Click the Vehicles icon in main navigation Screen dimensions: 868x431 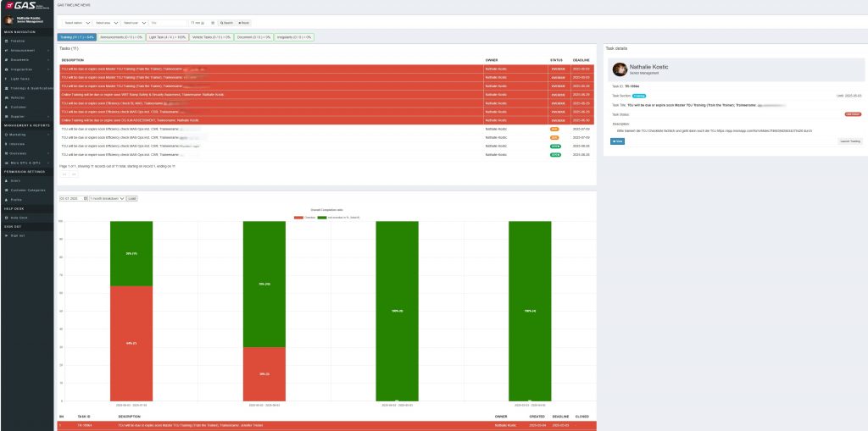point(6,97)
